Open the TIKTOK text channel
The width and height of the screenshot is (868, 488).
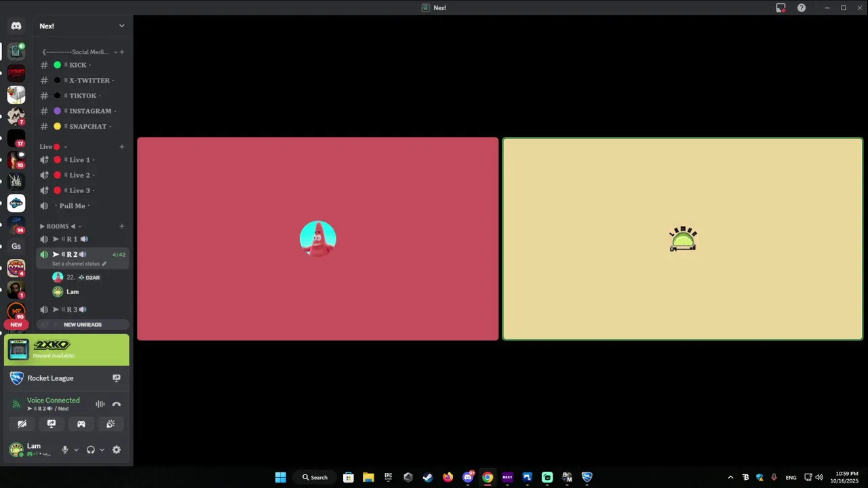click(83, 96)
